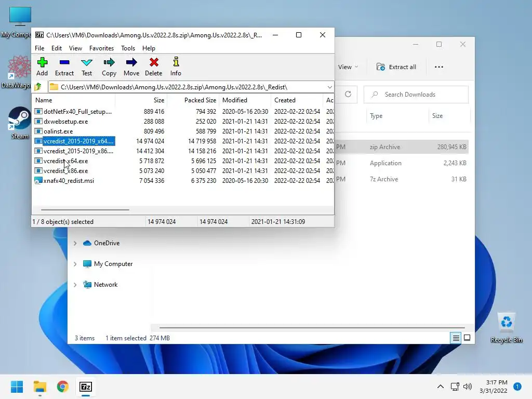Click the oalinst.exe file icon

38,131
